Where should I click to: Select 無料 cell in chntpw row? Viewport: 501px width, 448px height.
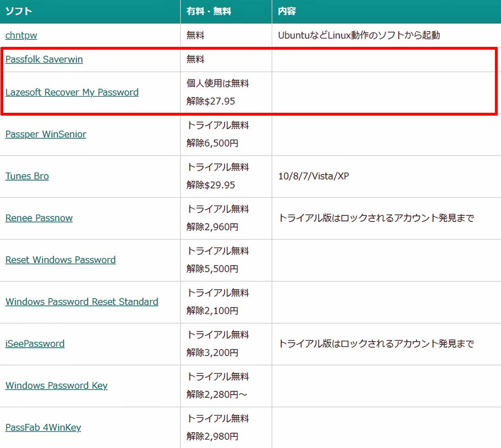(x=195, y=35)
